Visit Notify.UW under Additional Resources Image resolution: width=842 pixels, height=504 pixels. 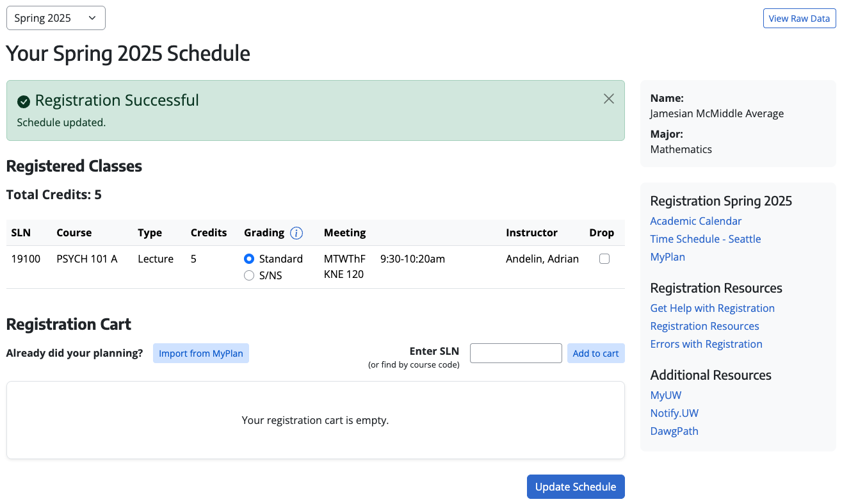click(x=674, y=412)
